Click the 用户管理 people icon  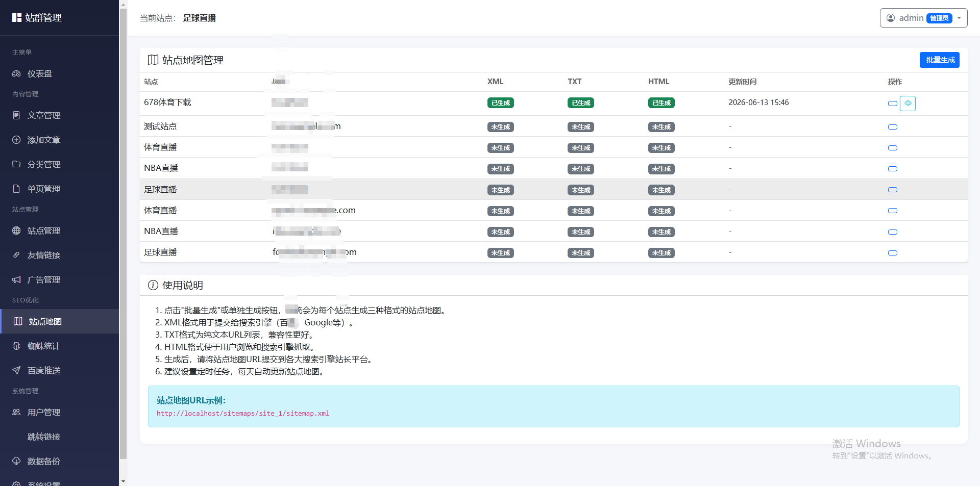[16, 413]
